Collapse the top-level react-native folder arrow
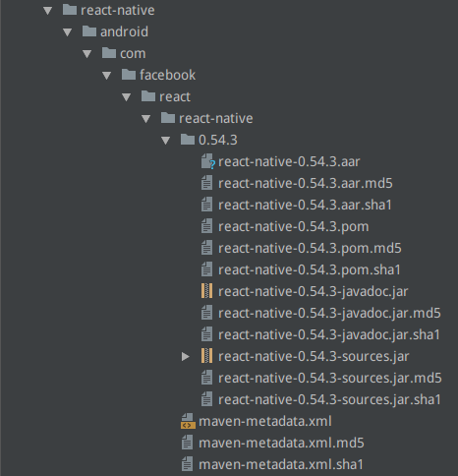The height and width of the screenshot is (476, 458). [48, 11]
